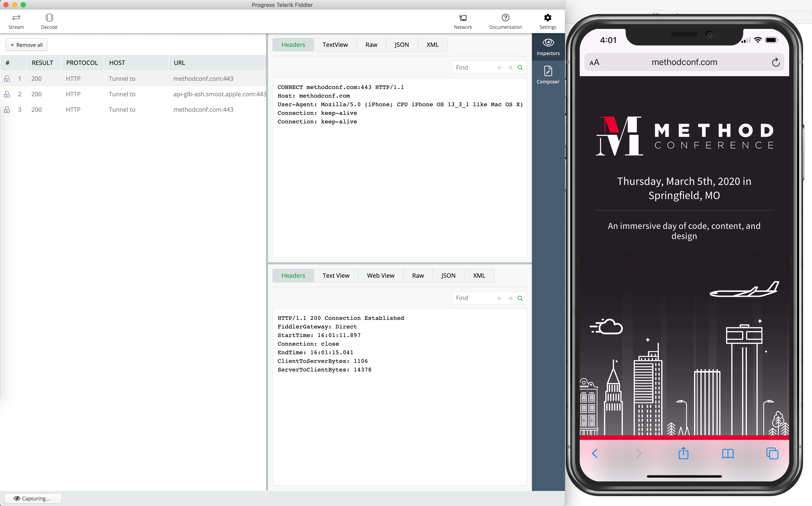Open Fiddler Settings gear
The width and height of the screenshot is (812, 506).
(x=548, y=21)
